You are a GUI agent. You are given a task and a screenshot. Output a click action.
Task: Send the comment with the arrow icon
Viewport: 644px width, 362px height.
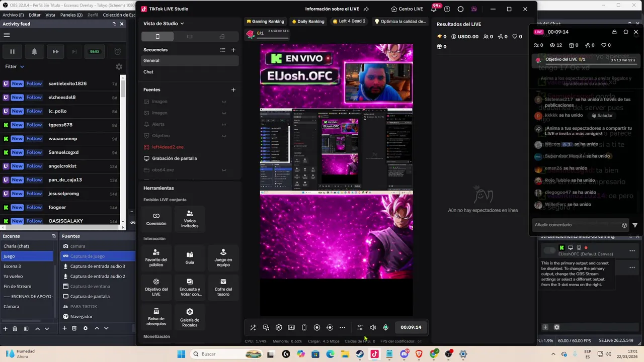(x=635, y=225)
